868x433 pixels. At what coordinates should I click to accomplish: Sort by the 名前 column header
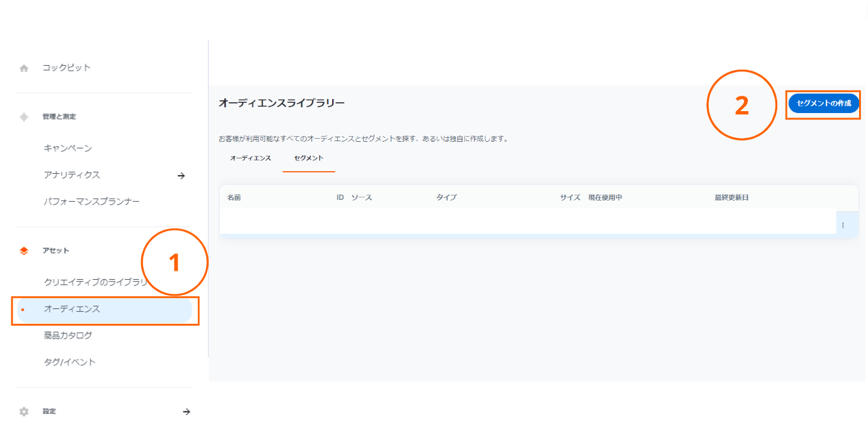[x=234, y=197]
